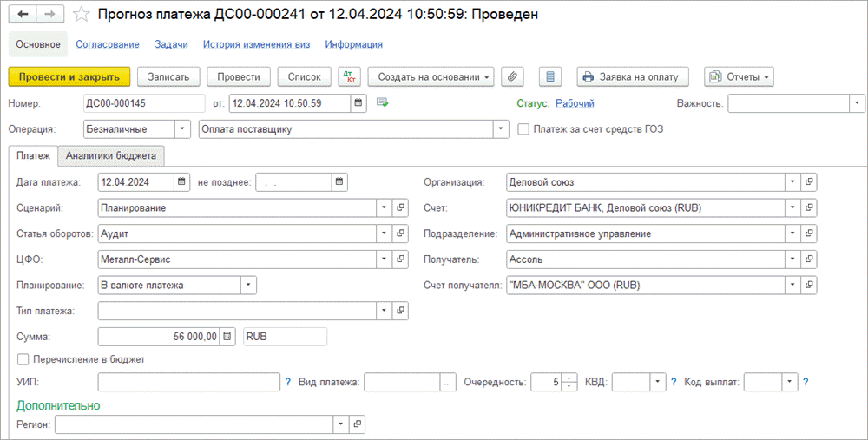Click the document report icon next to paperclip
This screenshot has height=440, width=868.
[x=549, y=77]
